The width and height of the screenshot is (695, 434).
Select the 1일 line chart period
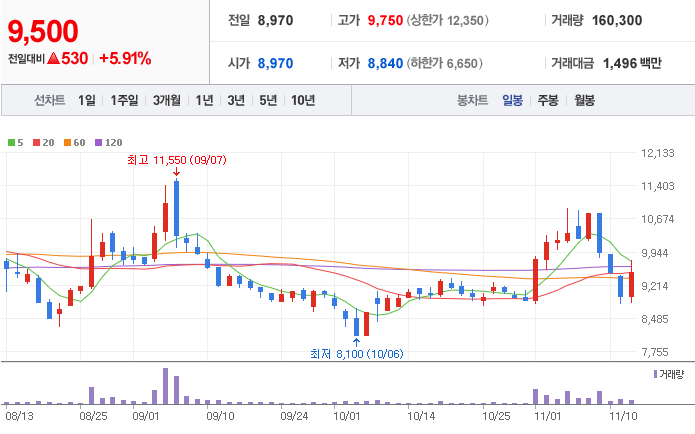pos(87,100)
